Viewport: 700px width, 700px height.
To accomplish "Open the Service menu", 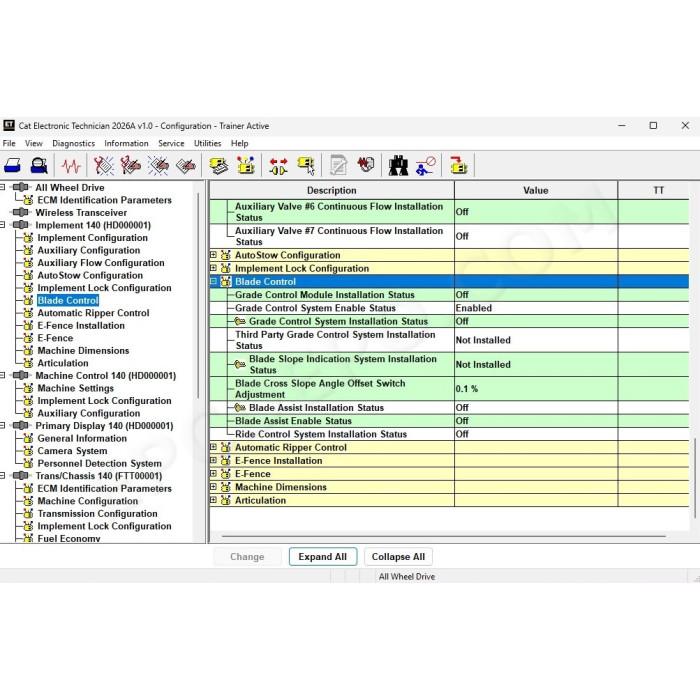I will (171, 143).
